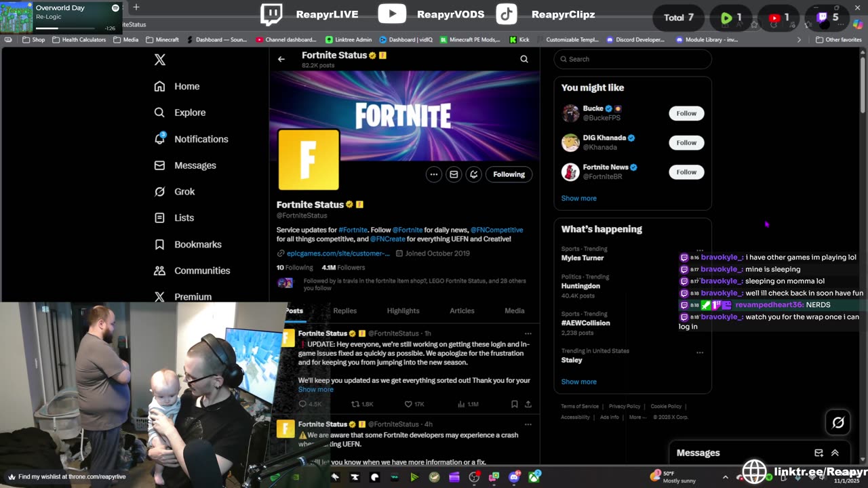The width and height of the screenshot is (868, 488).
Task: Click the back arrow beside Fortnite Status
Action: (x=281, y=59)
